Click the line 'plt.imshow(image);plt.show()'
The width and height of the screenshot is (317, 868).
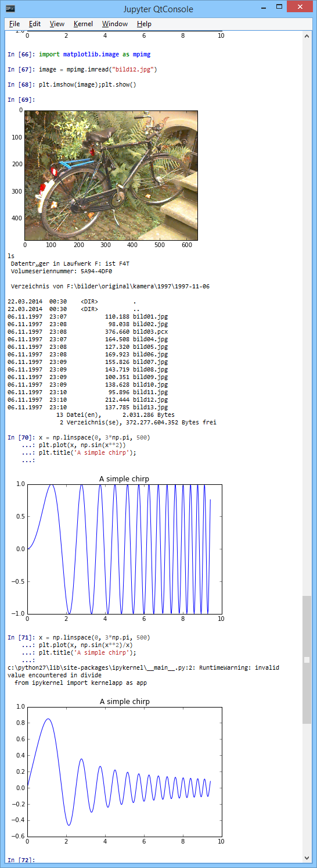click(x=88, y=84)
